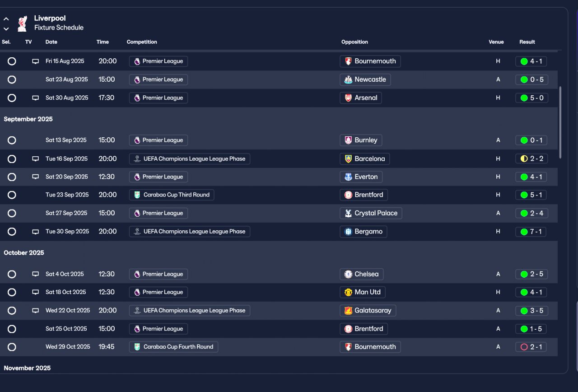Click the red-ringed loss indicator for Bournemouth 2 - 1
This screenshot has width=578, height=392.
pyautogui.click(x=524, y=347)
